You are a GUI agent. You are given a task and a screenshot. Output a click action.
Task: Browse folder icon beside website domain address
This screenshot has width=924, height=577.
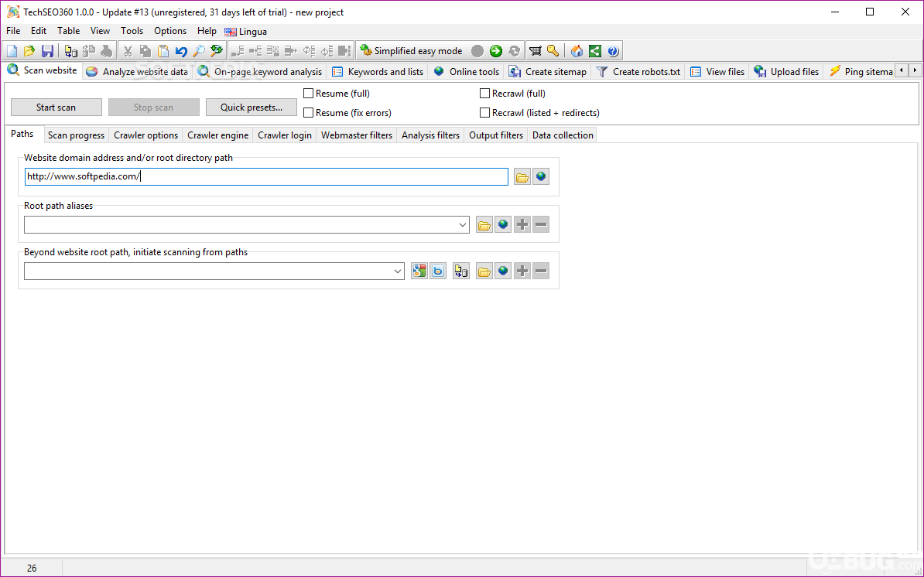(522, 176)
